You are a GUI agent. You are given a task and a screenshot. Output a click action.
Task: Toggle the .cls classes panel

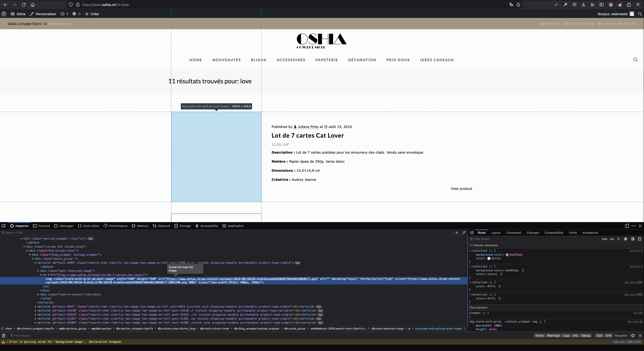tap(612, 239)
